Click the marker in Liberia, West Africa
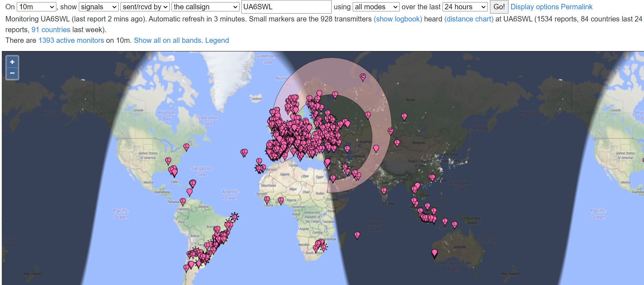This screenshot has height=285, width=644. pos(267,200)
